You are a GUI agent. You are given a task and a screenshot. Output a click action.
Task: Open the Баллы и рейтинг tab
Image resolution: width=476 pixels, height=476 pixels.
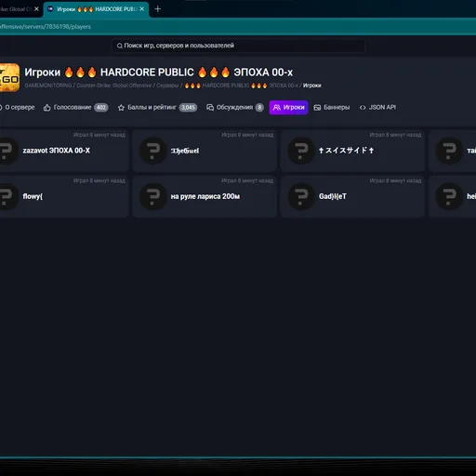[x=157, y=108]
